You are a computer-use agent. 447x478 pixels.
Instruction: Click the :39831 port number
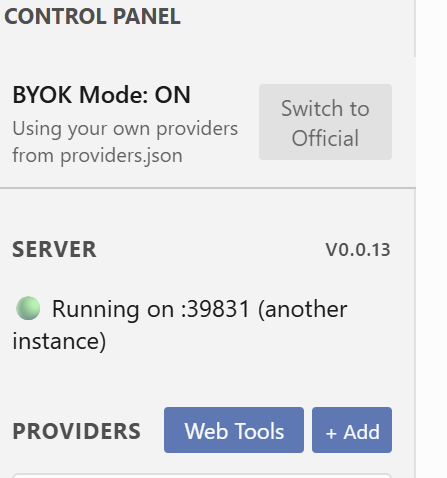(215, 309)
